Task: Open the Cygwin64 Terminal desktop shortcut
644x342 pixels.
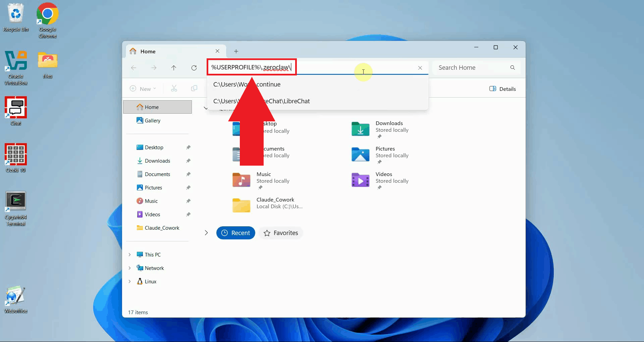Action: (x=16, y=208)
